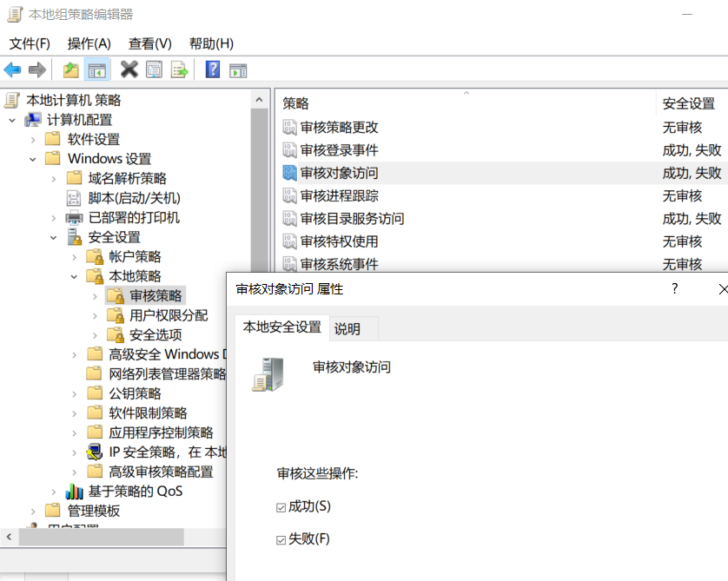This screenshot has height=581, width=728.
Task: Toggle the action pane toolbar icon
Action: (x=238, y=70)
